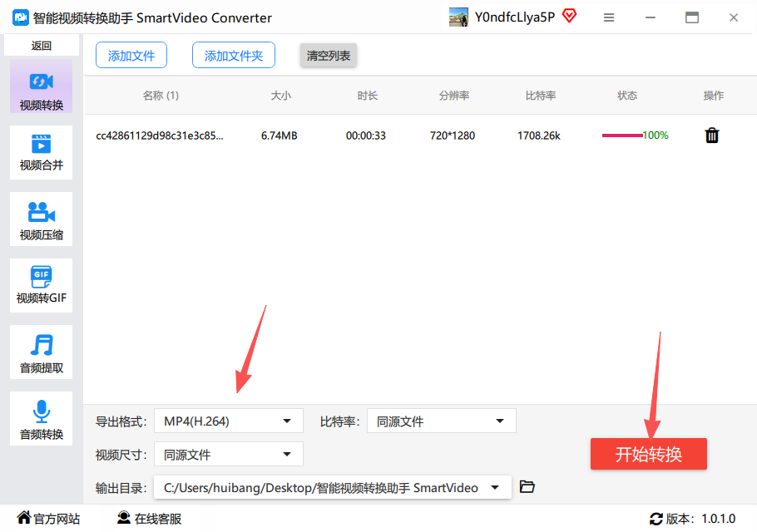The height and width of the screenshot is (532, 757).
Task: Click the 添加文件 add file button
Action: pyautogui.click(x=131, y=55)
